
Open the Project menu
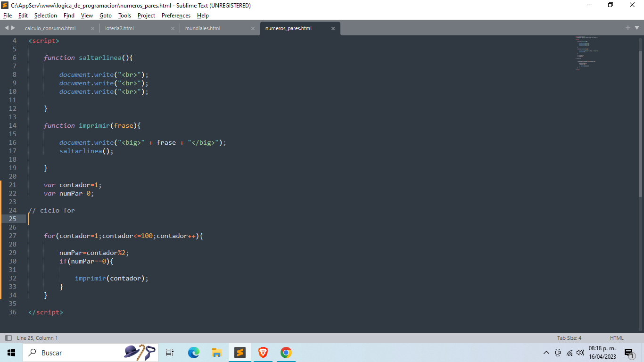146,16
